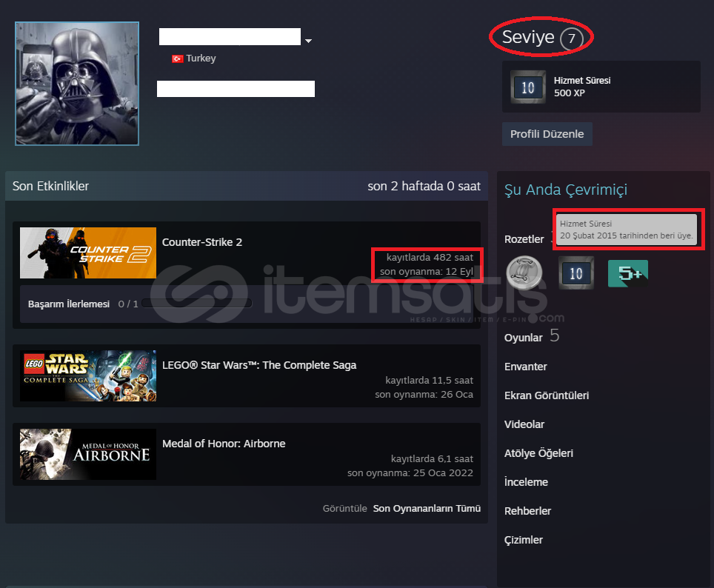Open the Medal of Honor Airborne banner

point(88,454)
